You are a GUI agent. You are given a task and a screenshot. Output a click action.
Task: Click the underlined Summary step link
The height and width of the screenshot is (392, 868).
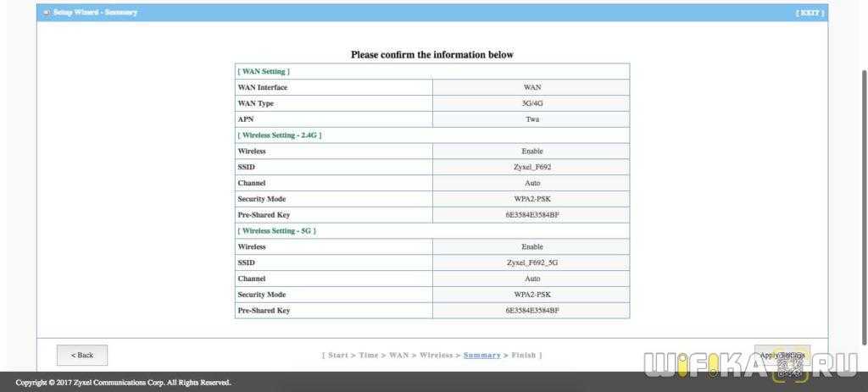tap(481, 355)
